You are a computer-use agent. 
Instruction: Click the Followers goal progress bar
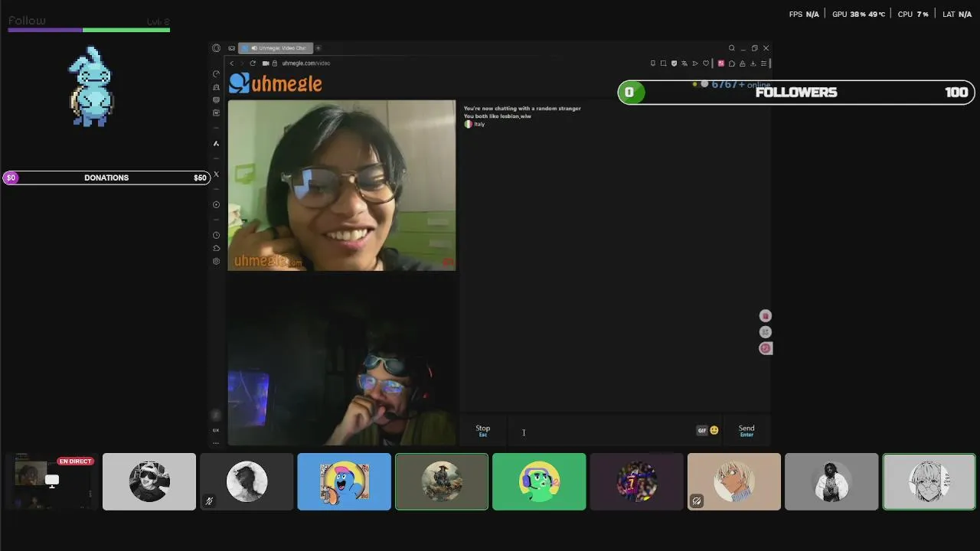tap(796, 92)
